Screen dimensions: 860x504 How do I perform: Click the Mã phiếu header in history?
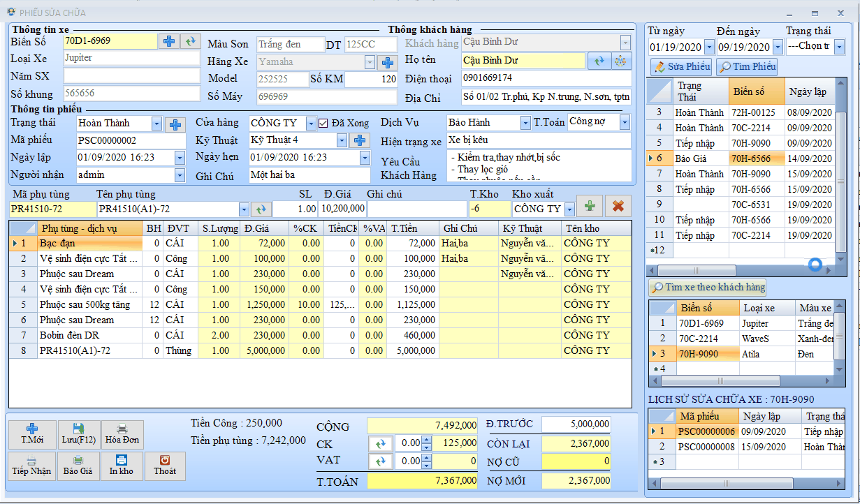(707, 416)
